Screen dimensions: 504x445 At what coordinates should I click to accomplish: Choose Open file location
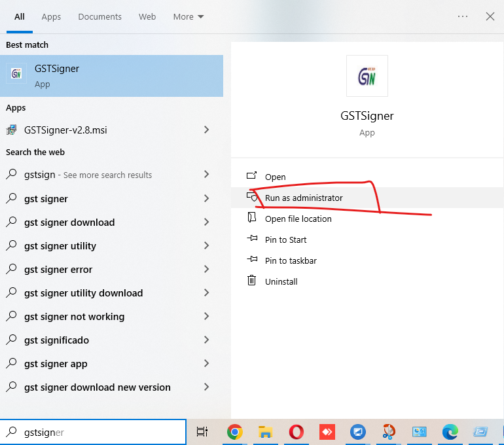pos(367,219)
